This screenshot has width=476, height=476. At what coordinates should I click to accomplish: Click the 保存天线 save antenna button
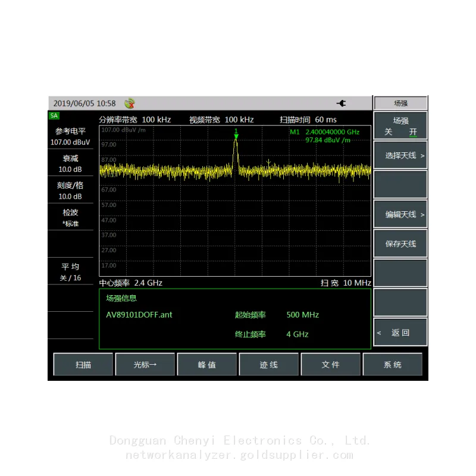[400, 244]
